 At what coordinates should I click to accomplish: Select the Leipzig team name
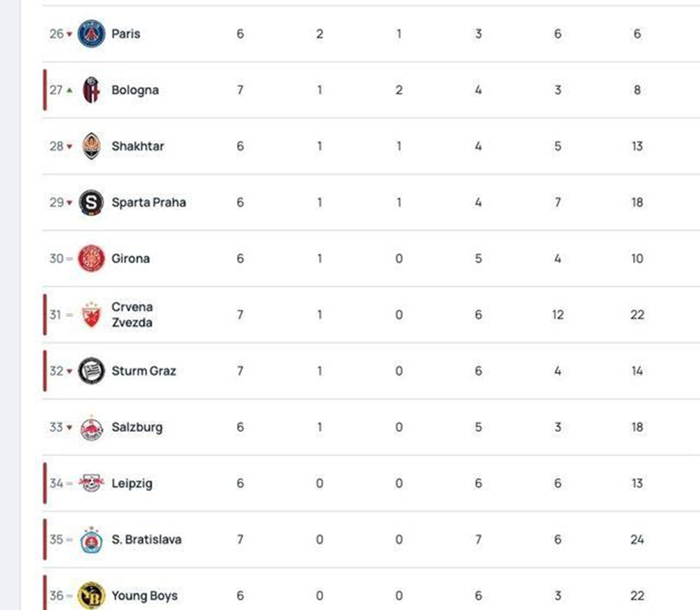(x=132, y=484)
